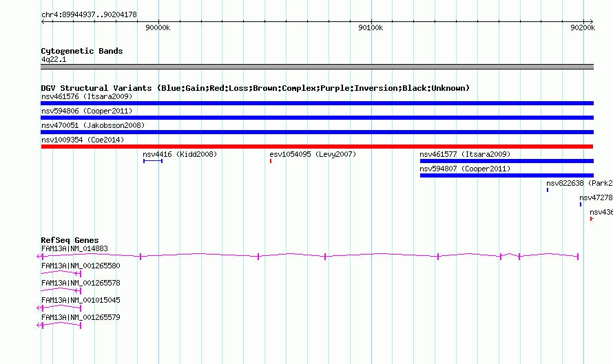Open the nsv594807 (Cooper2011) label

tap(465, 169)
